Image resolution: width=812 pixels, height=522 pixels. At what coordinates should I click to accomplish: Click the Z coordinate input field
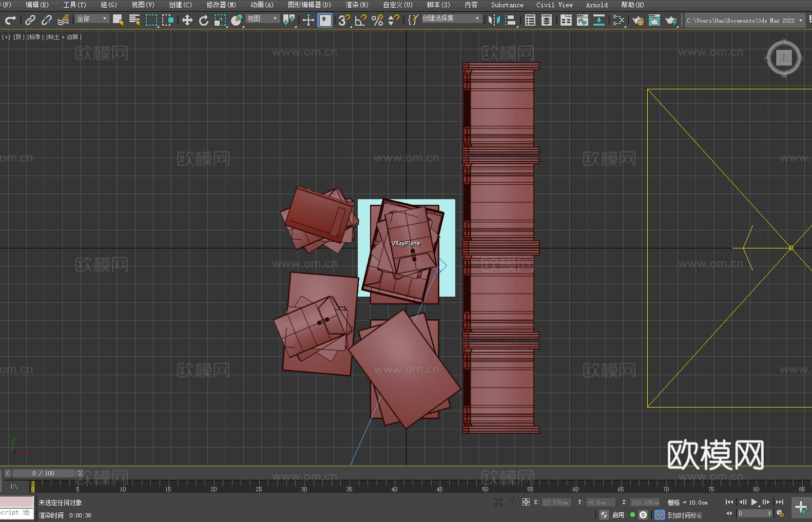[645, 502]
